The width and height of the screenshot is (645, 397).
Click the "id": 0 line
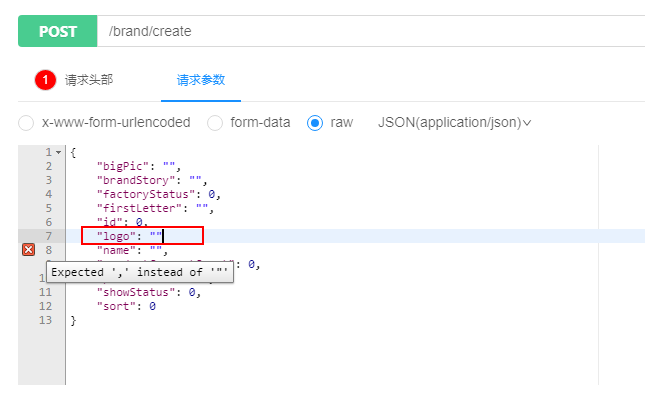pos(122,222)
